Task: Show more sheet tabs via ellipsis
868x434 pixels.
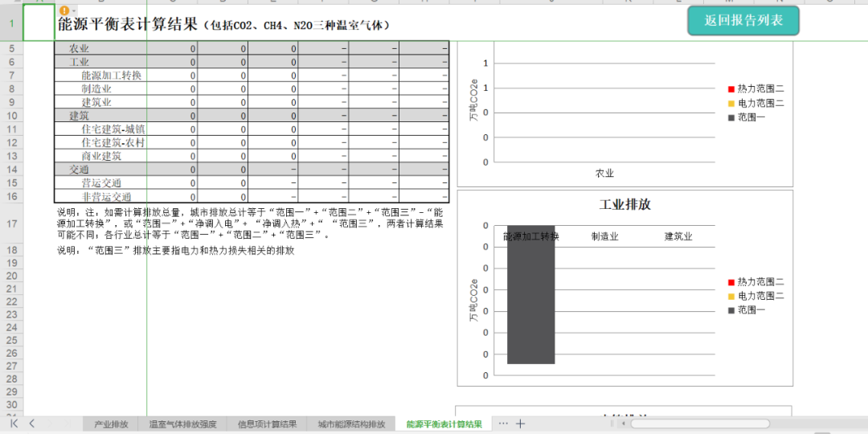Action: coord(503,424)
